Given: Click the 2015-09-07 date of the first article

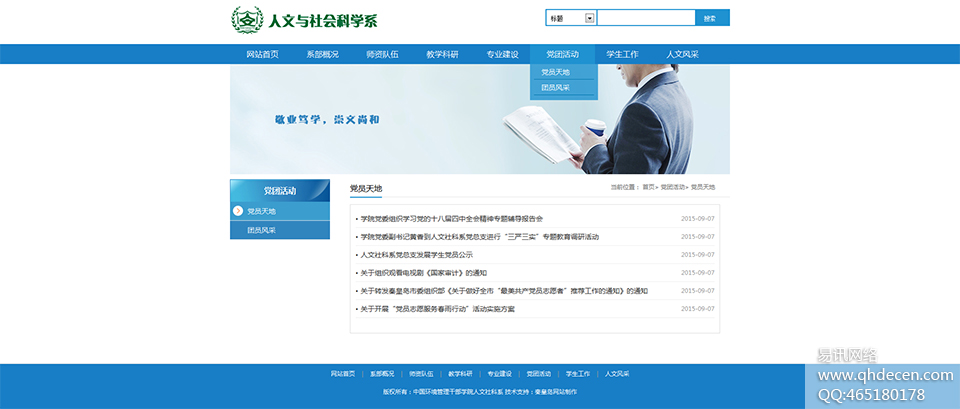Looking at the screenshot, I should point(698,219).
